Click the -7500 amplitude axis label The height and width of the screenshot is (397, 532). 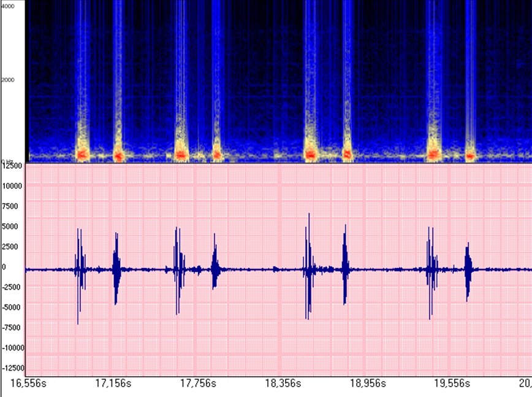[12, 328]
